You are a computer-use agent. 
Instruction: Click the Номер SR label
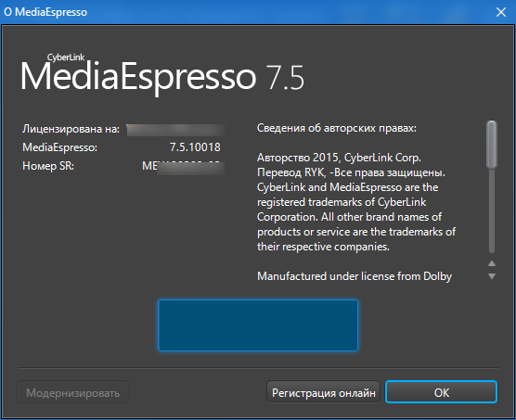48,166
